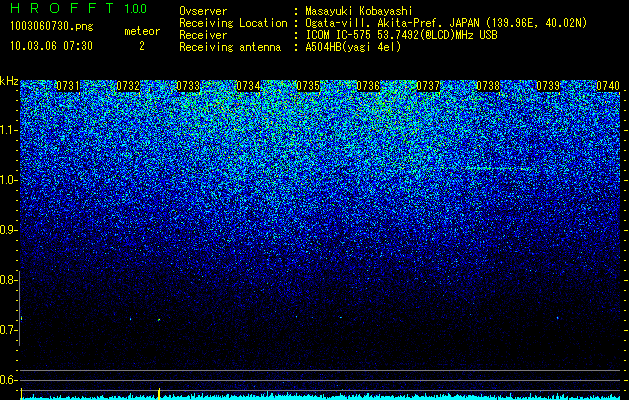Click the HROFFT program title
629x400 pixels.
(61, 8)
